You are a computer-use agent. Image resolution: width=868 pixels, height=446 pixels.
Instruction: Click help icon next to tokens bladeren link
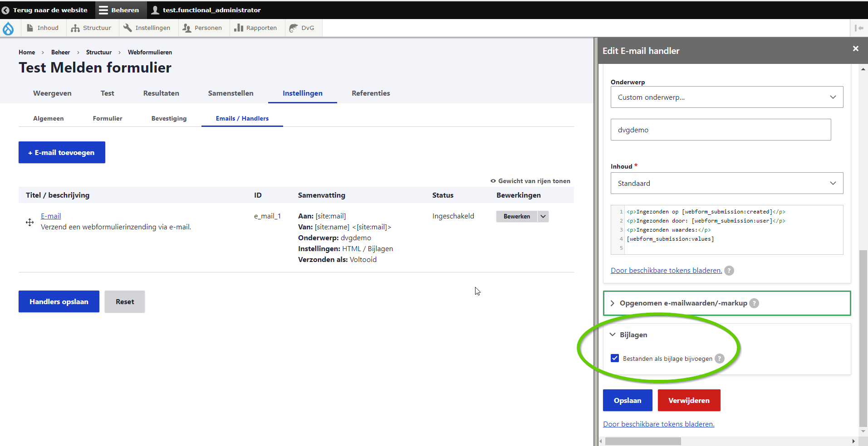pos(729,271)
